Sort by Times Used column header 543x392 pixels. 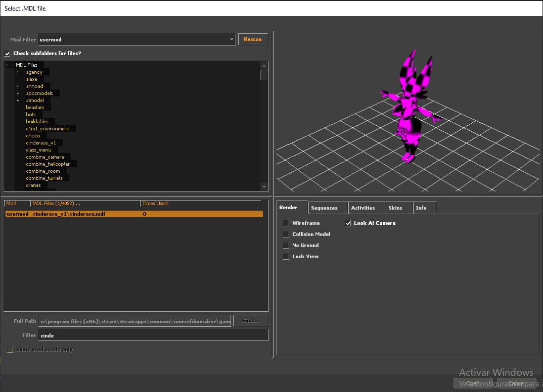point(201,204)
